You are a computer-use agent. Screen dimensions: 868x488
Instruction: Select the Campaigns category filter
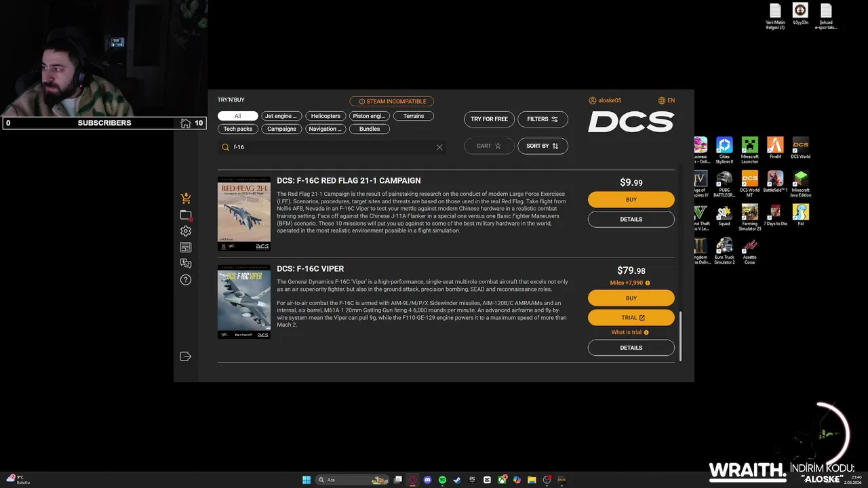(x=282, y=129)
